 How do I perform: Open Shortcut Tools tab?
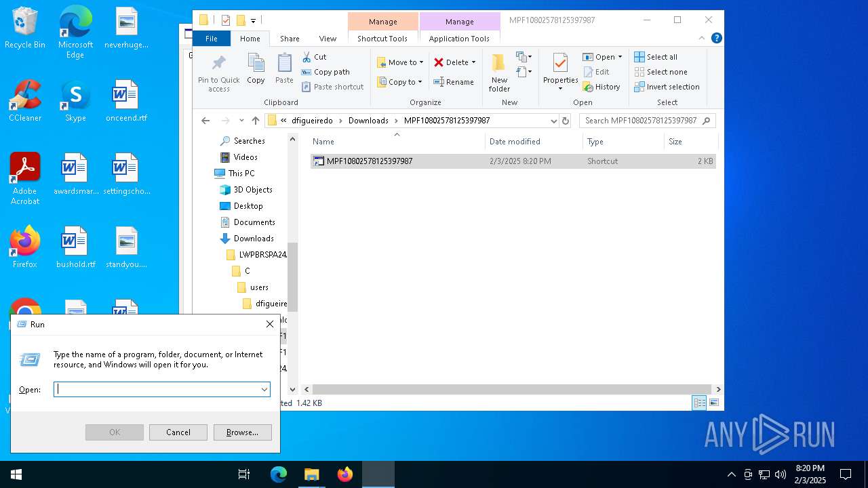(x=382, y=39)
